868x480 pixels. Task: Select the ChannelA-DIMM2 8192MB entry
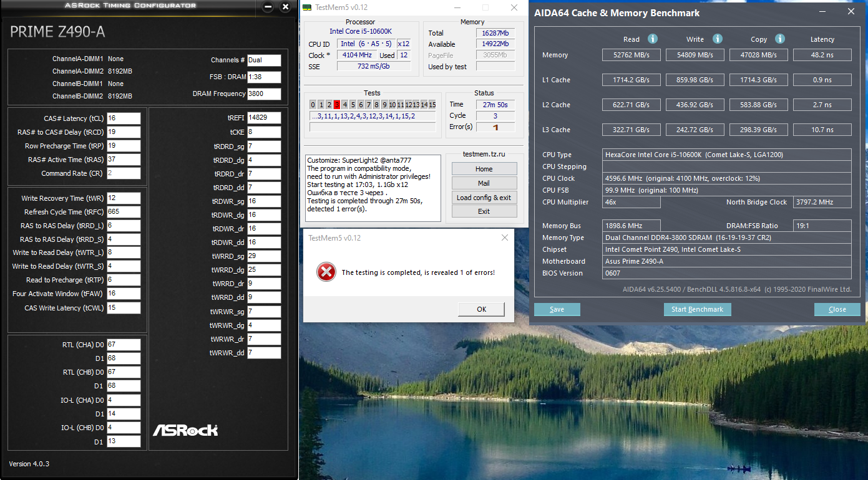tap(92, 71)
